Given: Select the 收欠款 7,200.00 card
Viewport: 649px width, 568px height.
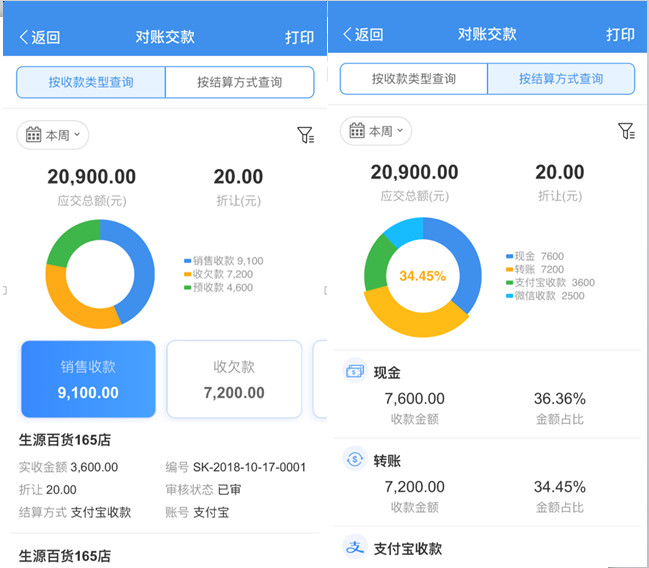Looking at the screenshot, I should tap(234, 379).
